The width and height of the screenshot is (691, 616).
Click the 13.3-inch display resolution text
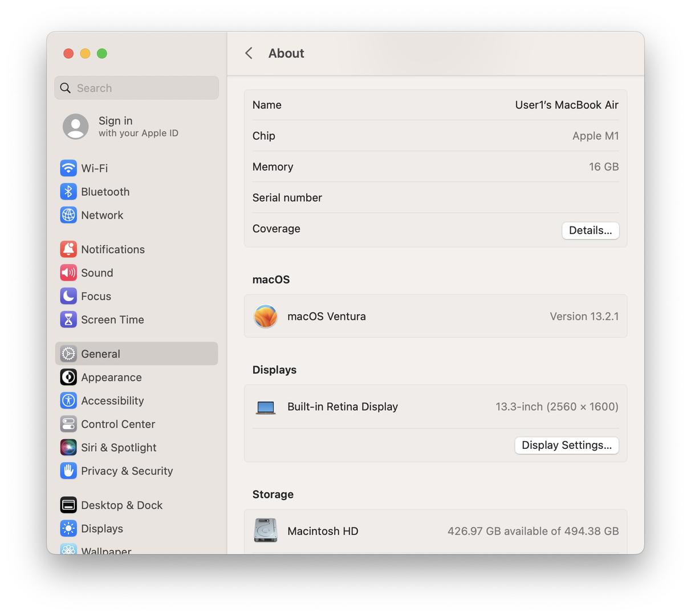coord(557,407)
